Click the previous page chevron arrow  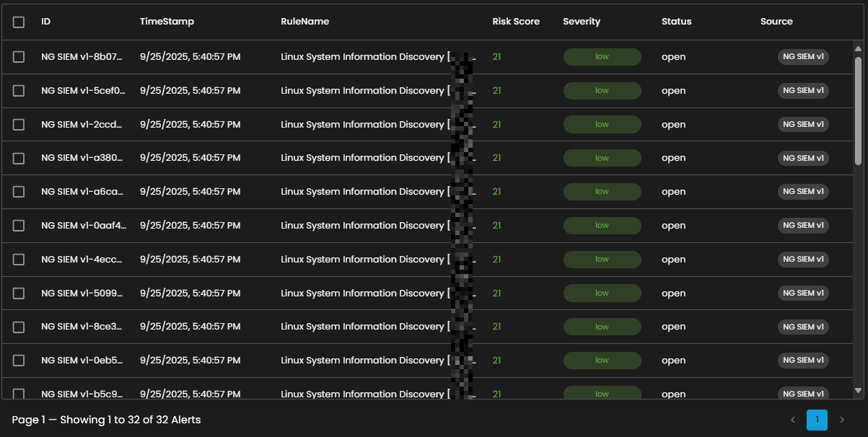(793, 420)
